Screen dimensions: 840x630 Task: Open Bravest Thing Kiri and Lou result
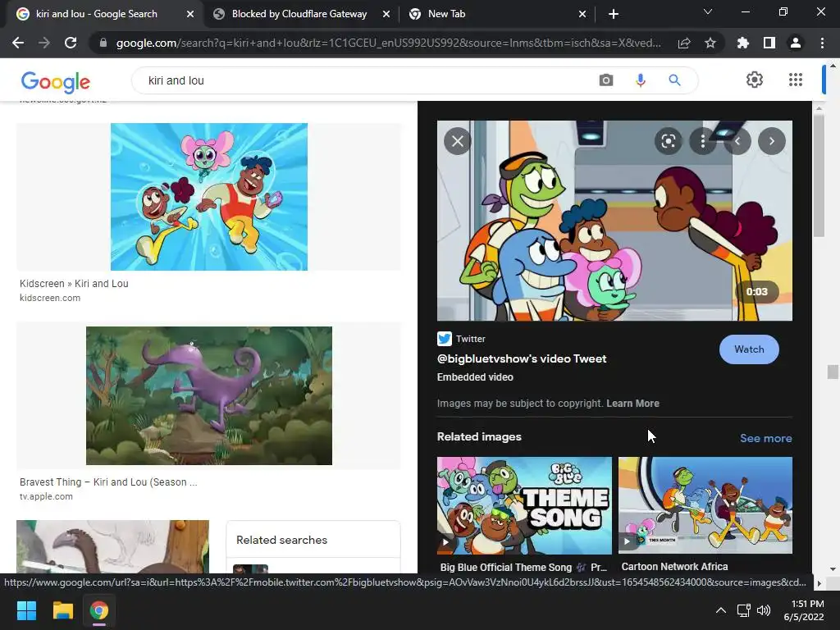pos(108,482)
